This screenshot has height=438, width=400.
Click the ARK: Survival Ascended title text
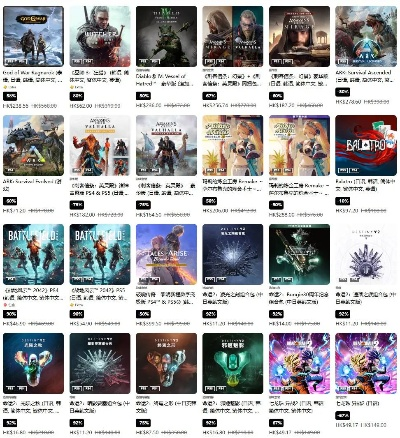[x=364, y=76]
